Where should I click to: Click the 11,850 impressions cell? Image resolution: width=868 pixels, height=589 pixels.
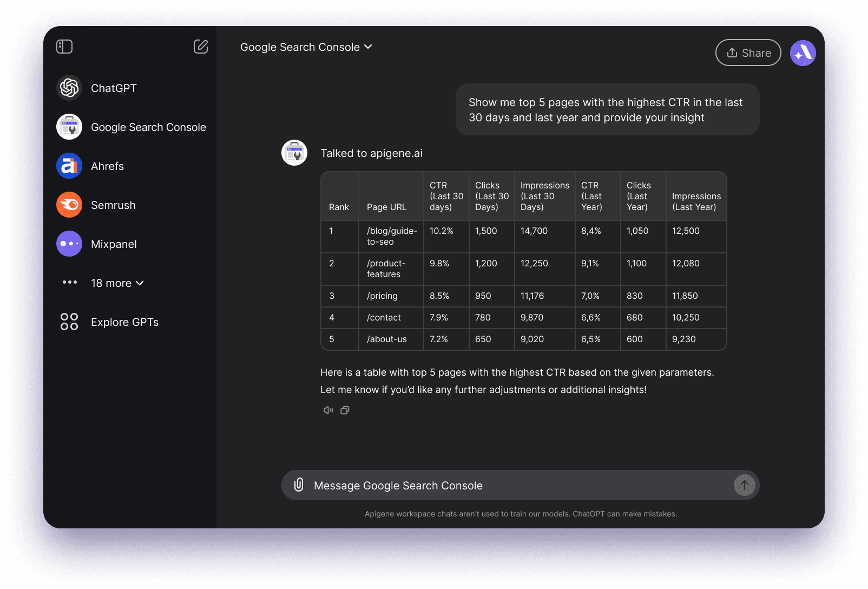click(x=696, y=296)
